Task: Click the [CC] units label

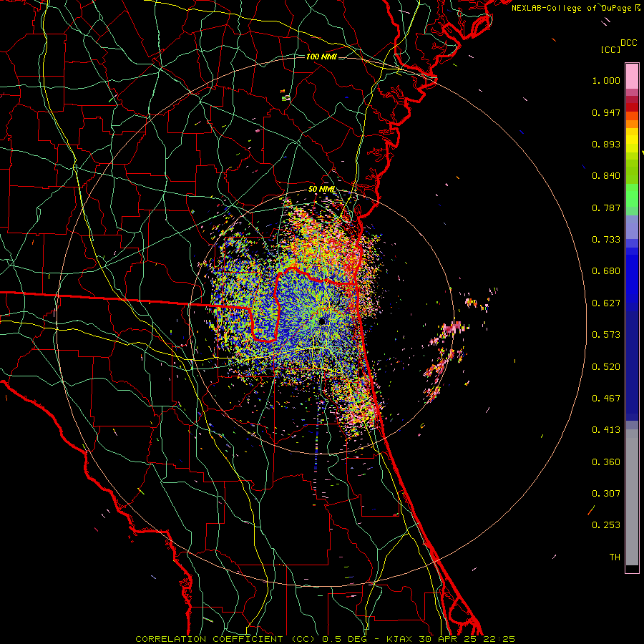Action: (610, 49)
